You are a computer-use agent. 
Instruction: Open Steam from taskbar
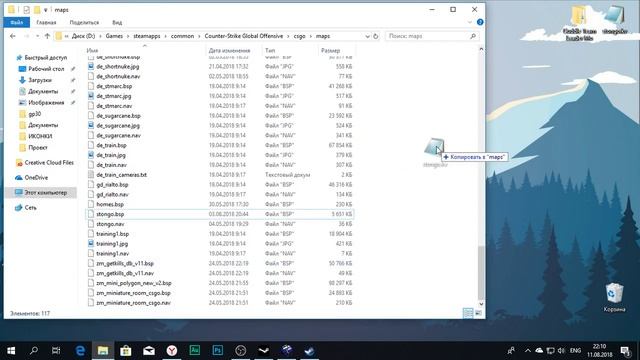point(309,351)
